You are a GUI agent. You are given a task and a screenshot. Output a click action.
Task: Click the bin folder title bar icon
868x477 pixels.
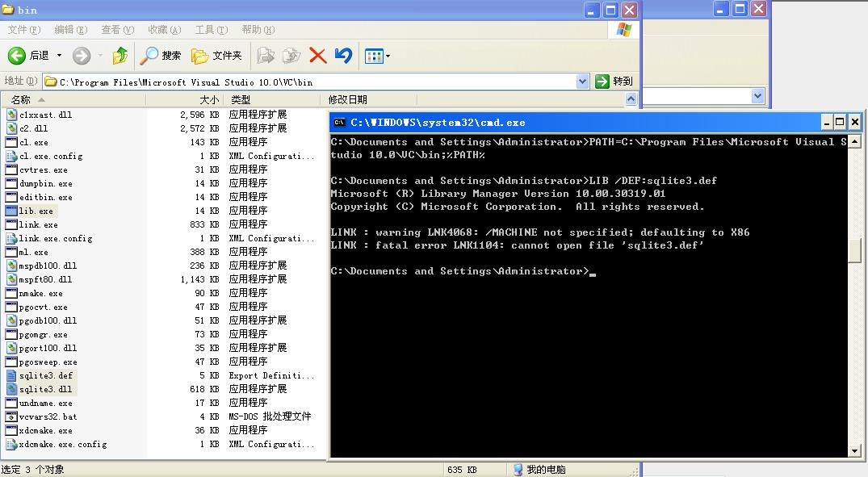pyautogui.click(x=8, y=10)
